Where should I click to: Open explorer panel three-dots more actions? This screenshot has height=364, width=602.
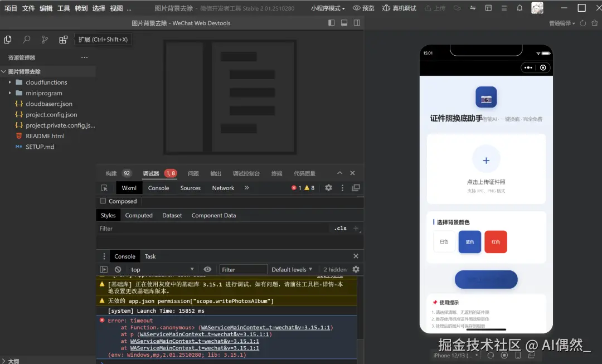[x=85, y=57]
